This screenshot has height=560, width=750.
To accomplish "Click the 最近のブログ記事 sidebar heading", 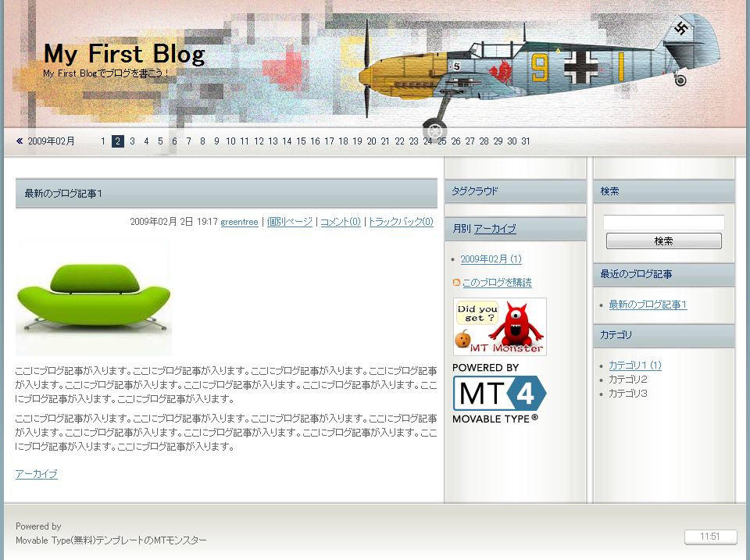I will click(636, 274).
